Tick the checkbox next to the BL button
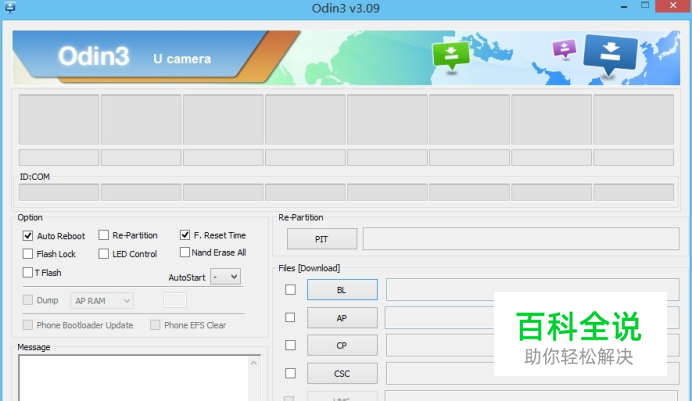 coord(290,289)
